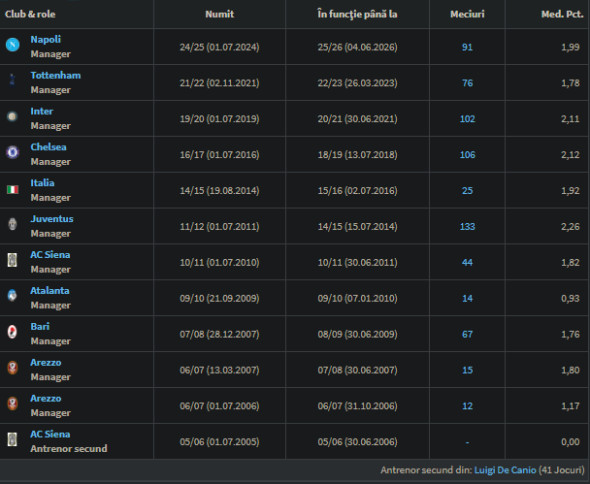Click the Tottenham club crest icon
This screenshot has width=590, height=484.
(x=12, y=80)
